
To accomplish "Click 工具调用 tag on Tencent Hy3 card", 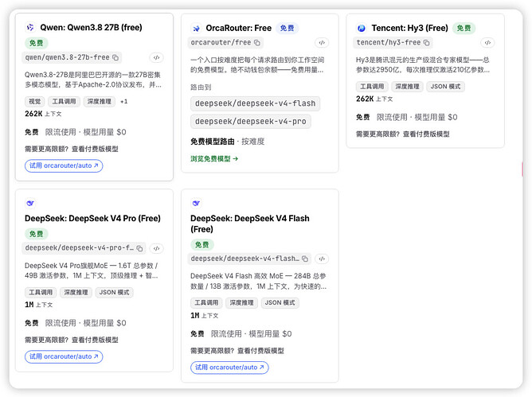I will (372, 87).
